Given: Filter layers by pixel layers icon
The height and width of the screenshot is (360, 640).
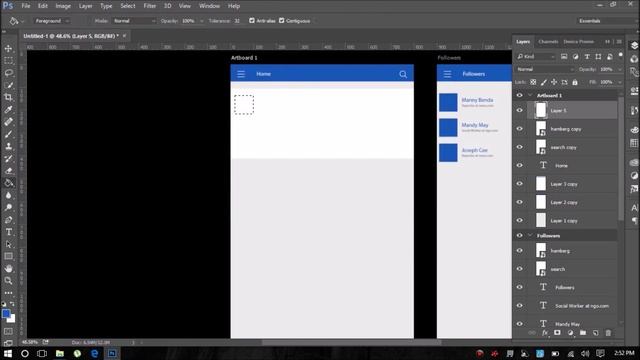Looking at the screenshot, I should pyautogui.click(x=564, y=57).
